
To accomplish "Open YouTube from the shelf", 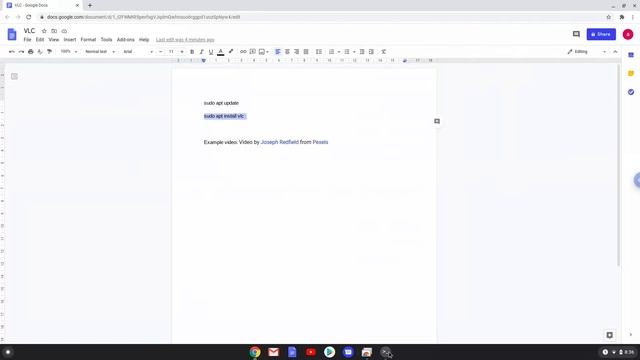I will (311, 352).
